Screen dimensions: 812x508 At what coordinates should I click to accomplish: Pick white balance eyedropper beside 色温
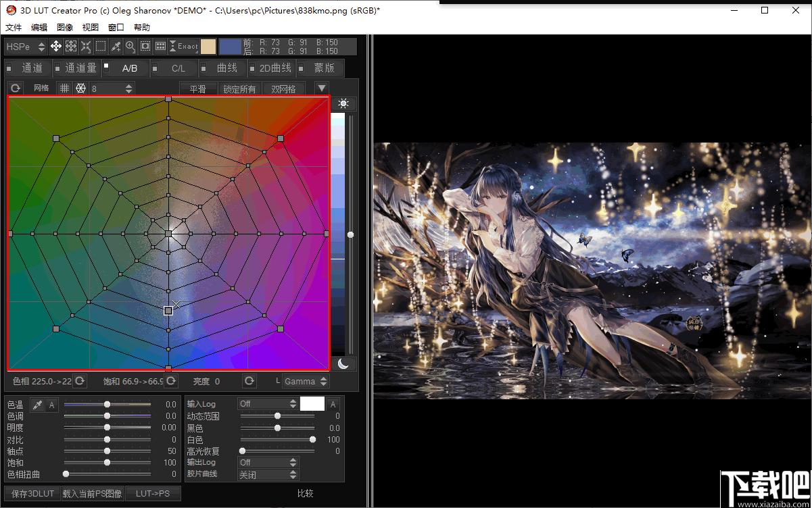coord(38,405)
